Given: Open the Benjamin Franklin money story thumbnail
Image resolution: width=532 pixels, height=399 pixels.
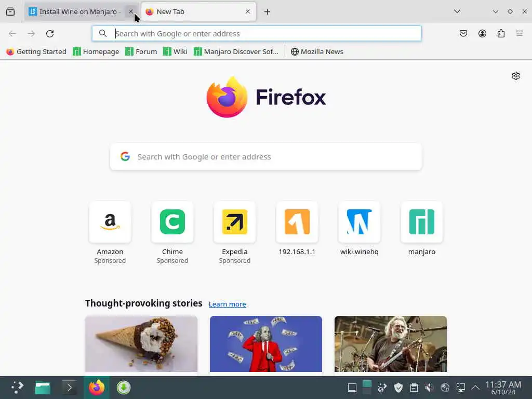Looking at the screenshot, I should [266, 344].
